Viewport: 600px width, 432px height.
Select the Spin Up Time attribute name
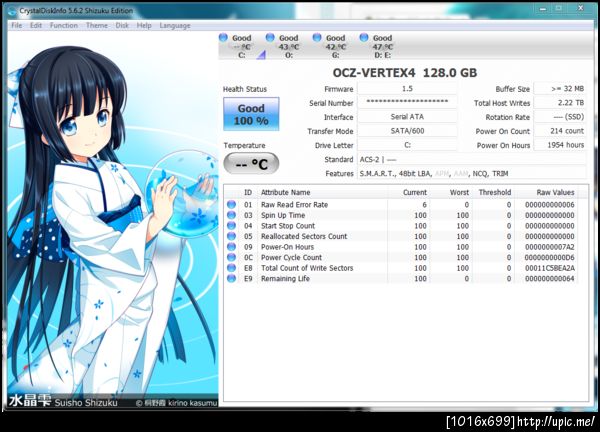coord(283,215)
